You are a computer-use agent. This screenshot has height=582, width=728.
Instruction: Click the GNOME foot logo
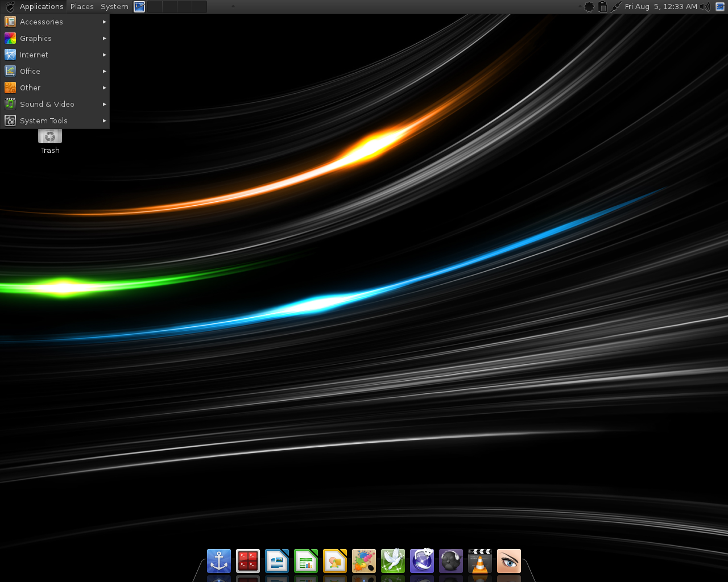10,7
